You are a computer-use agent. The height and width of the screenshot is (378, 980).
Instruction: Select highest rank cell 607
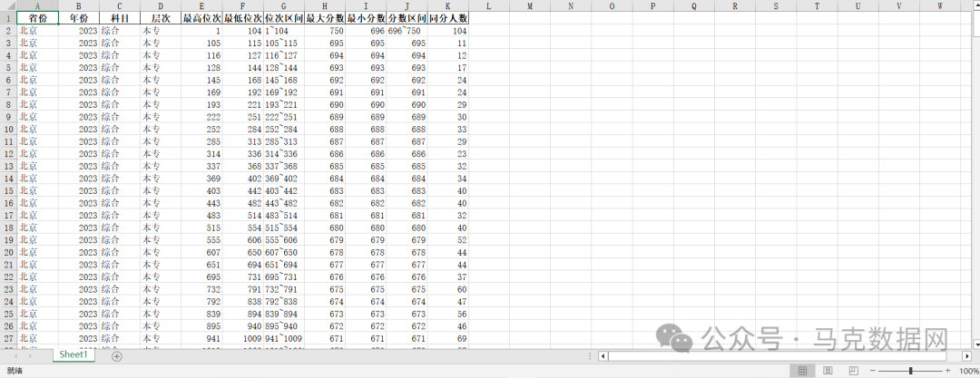click(x=201, y=252)
